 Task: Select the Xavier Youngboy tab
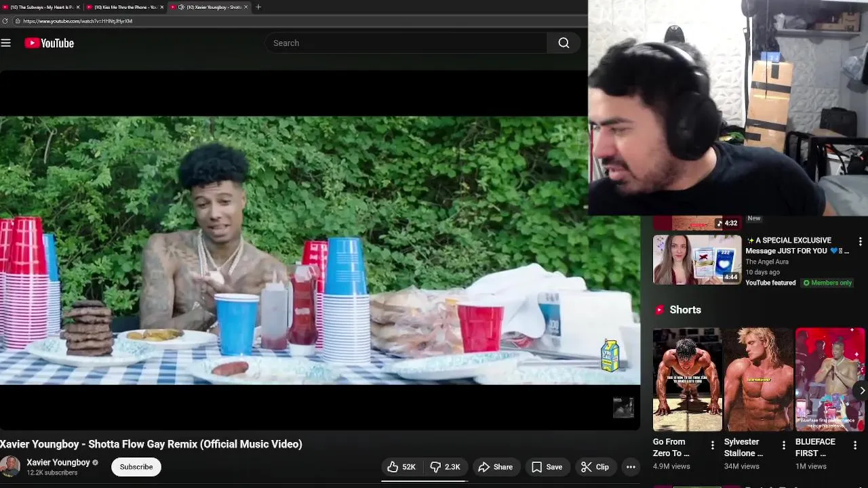pyautogui.click(x=208, y=7)
